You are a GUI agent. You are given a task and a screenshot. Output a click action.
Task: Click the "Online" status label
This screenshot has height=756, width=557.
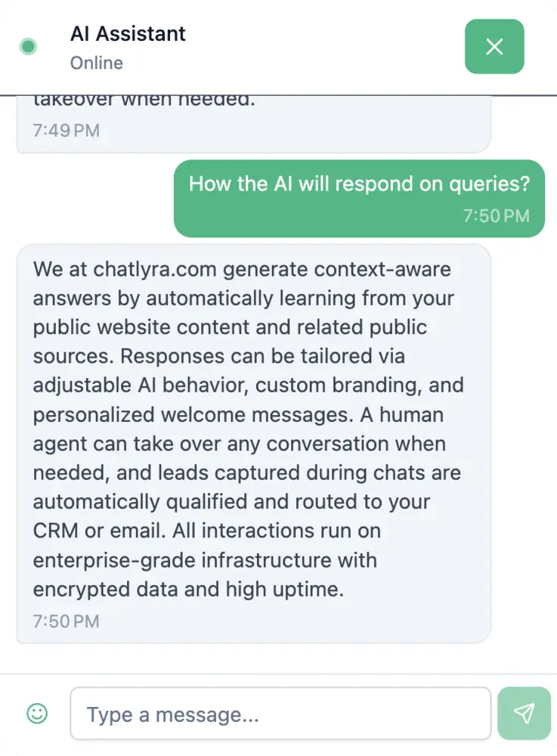[97, 63]
